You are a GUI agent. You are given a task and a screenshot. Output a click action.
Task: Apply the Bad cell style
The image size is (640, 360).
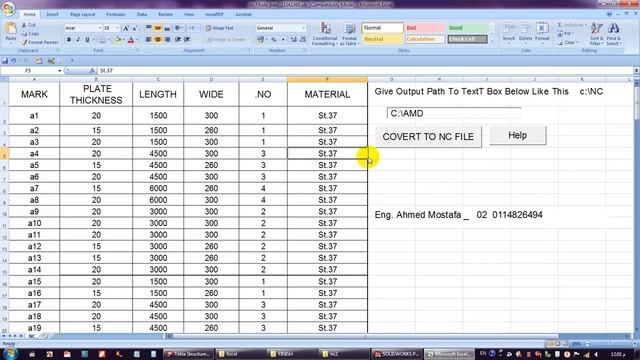pos(424,28)
